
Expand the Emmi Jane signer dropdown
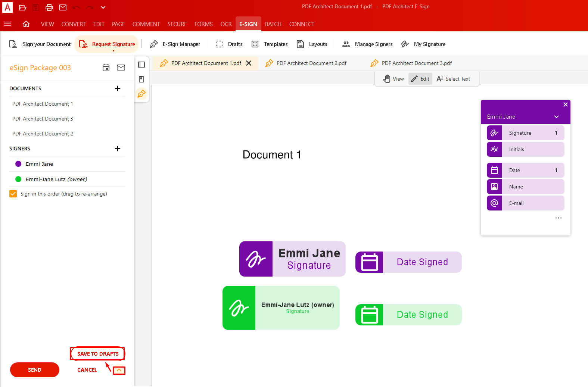(x=557, y=117)
